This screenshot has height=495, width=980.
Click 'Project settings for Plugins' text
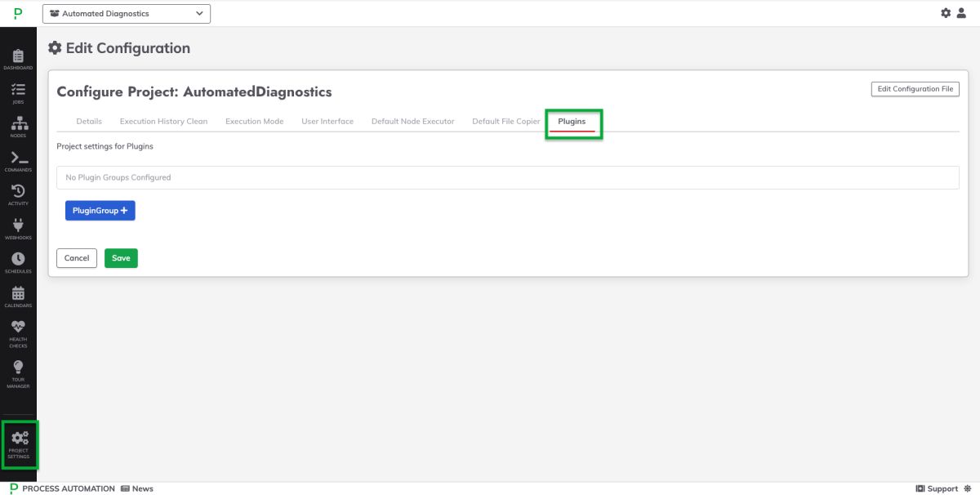105,146
